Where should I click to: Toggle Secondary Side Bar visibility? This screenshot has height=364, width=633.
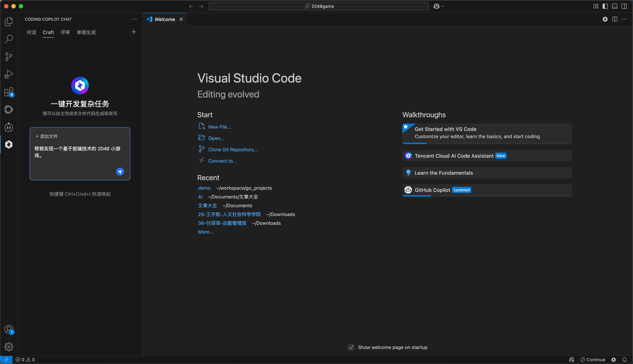pos(624,6)
